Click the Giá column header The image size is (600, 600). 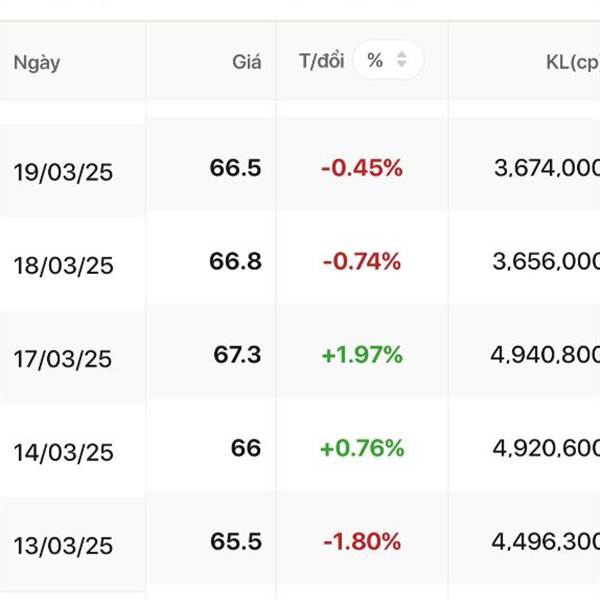coord(246,62)
